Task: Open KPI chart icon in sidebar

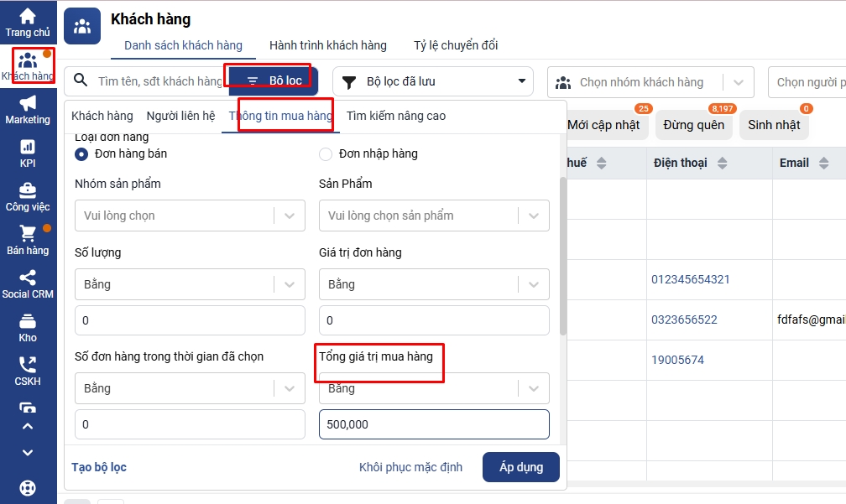Action: pos(28,148)
